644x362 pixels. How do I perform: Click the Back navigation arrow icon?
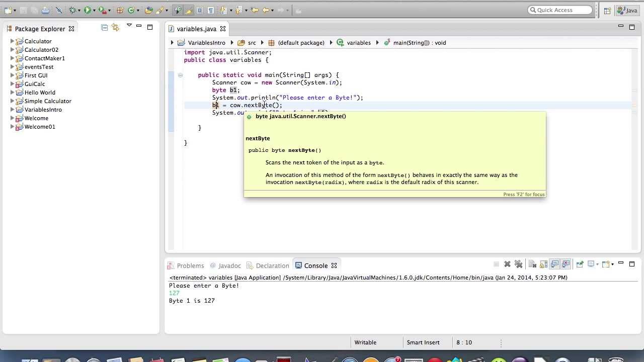(x=266, y=10)
